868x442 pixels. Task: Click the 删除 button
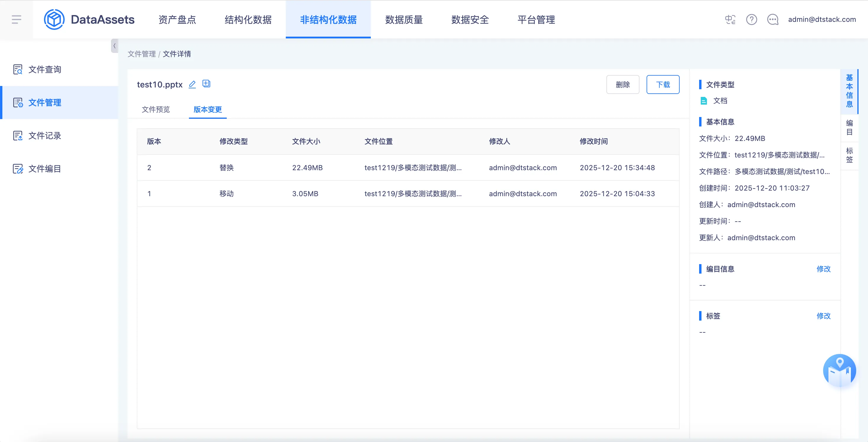point(622,84)
